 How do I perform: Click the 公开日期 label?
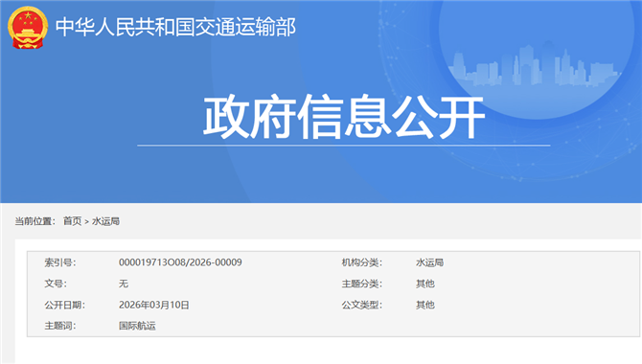tap(65, 305)
